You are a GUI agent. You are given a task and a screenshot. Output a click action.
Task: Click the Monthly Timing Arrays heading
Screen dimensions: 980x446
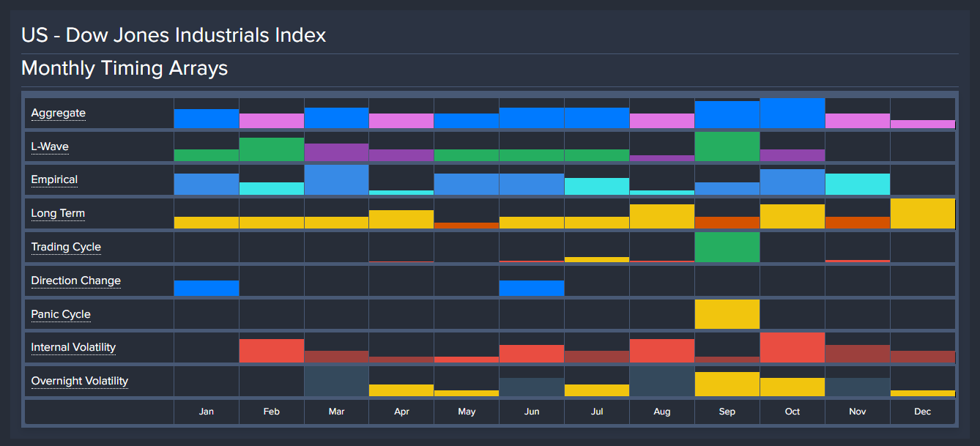click(x=125, y=68)
